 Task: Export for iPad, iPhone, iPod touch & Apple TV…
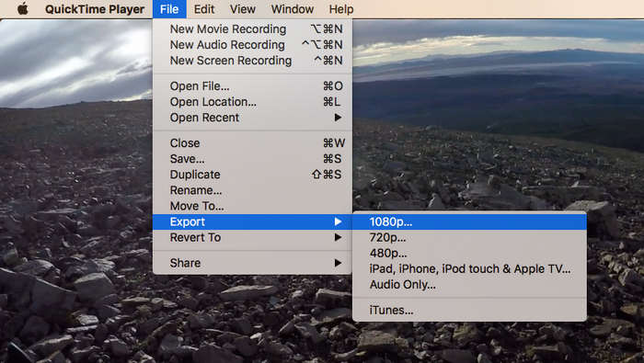[x=469, y=268]
